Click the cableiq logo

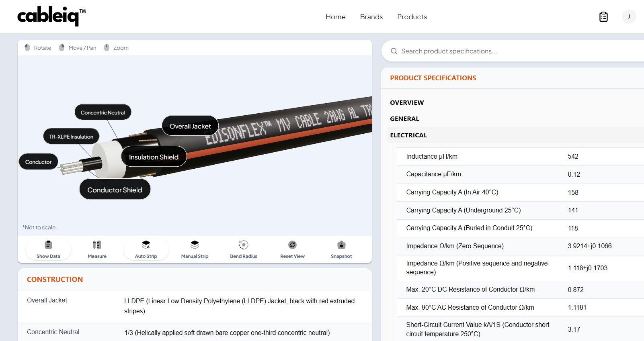tap(51, 16)
